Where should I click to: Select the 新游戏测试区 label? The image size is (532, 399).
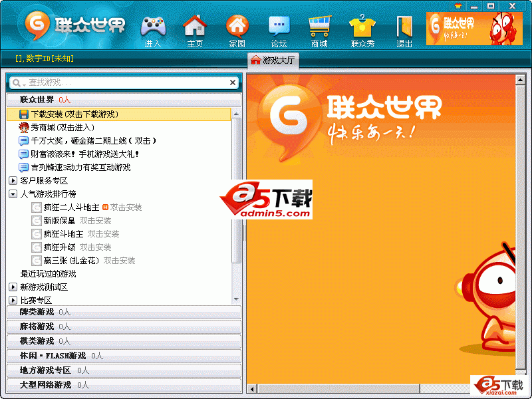coord(44,287)
